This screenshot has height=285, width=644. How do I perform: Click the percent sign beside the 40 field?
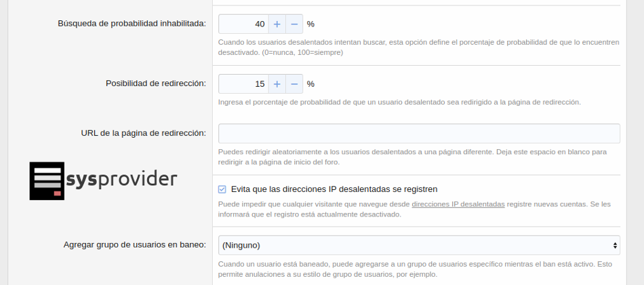point(310,24)
